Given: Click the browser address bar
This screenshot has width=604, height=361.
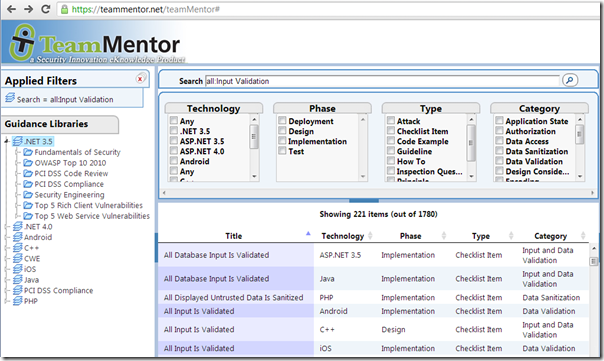Looking at the screenshot, I should [327, 9].
